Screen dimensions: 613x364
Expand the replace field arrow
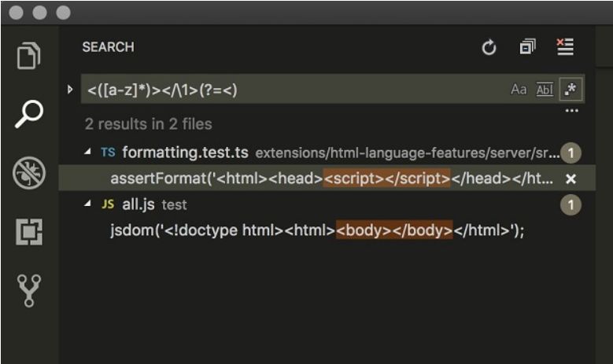pyautogui.click(x=71, y=90)
